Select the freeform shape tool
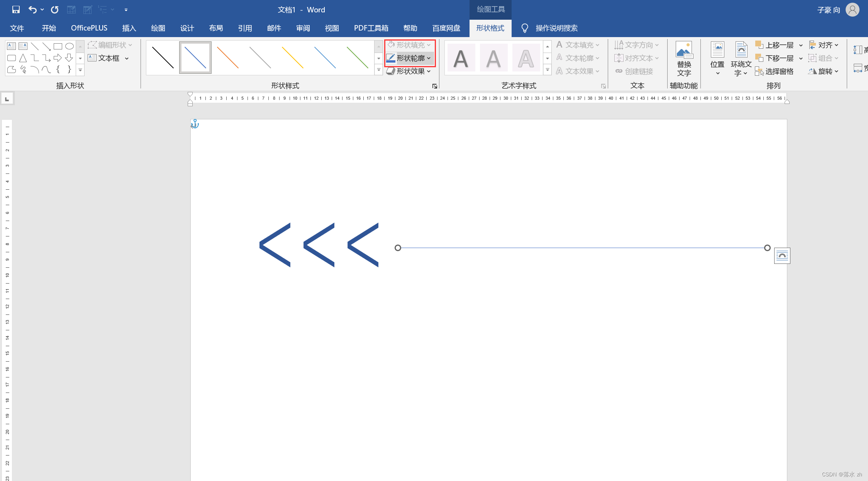The width and height of the screenshot is (868, 481). [12, 70]
